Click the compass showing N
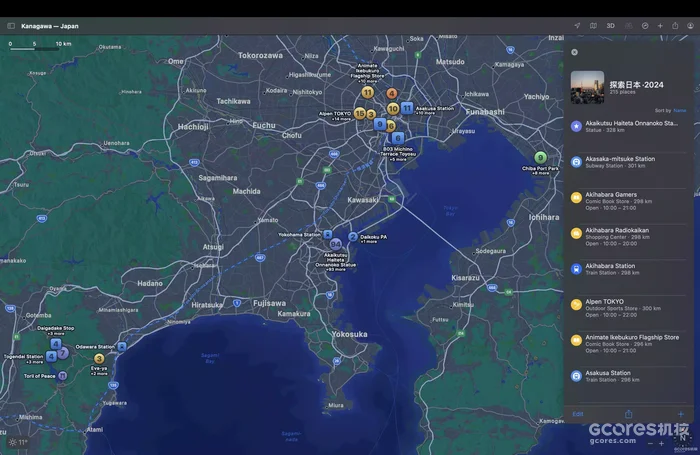The image size is (700, 455). (683, 439)
